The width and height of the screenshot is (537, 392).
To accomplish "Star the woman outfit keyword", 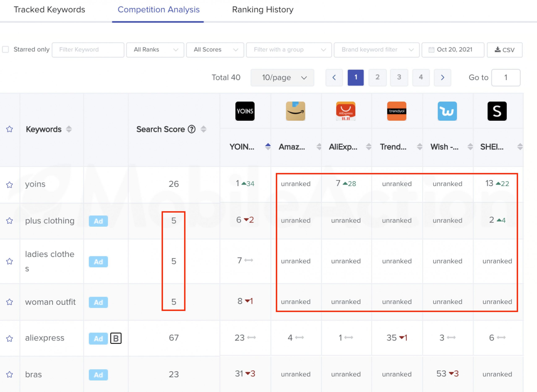I will [x=9, y=302].
